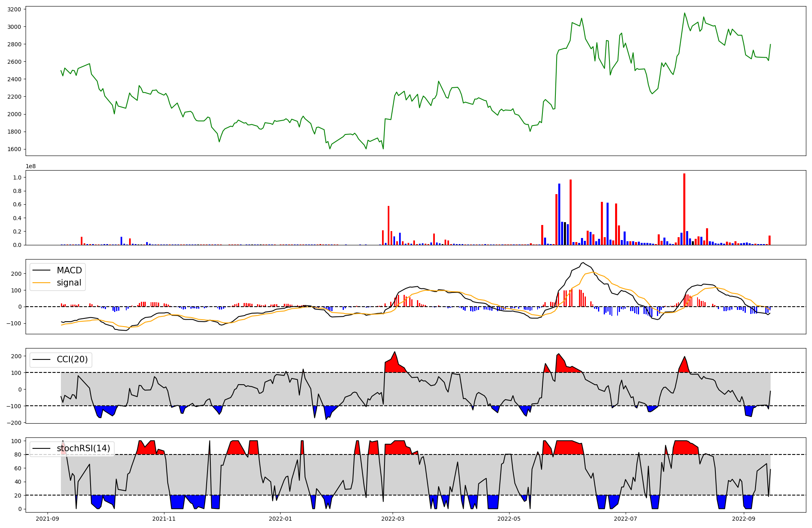Click the 2022-03 x-axis date label
Image resolution: width=812 pixels, height=528 pixels.
393,519
